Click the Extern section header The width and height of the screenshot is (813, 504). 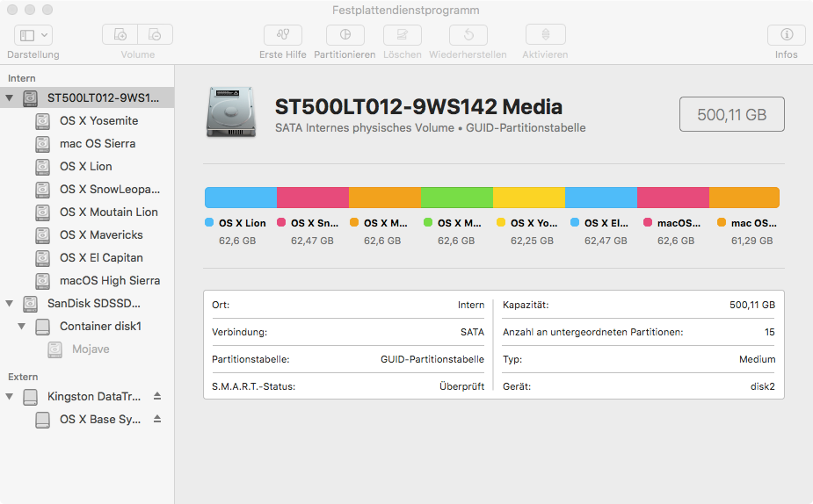click(23, 377)
